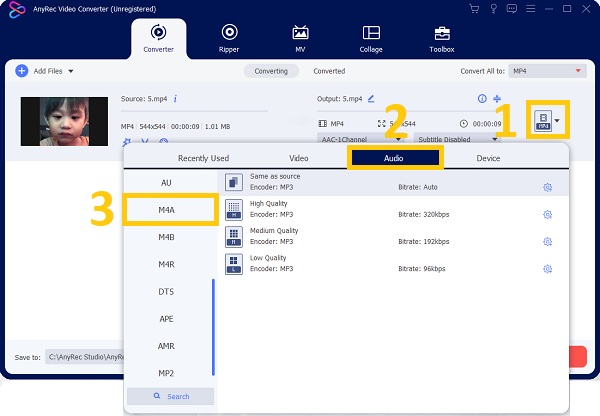Show the Converted list

pos(329,71)
